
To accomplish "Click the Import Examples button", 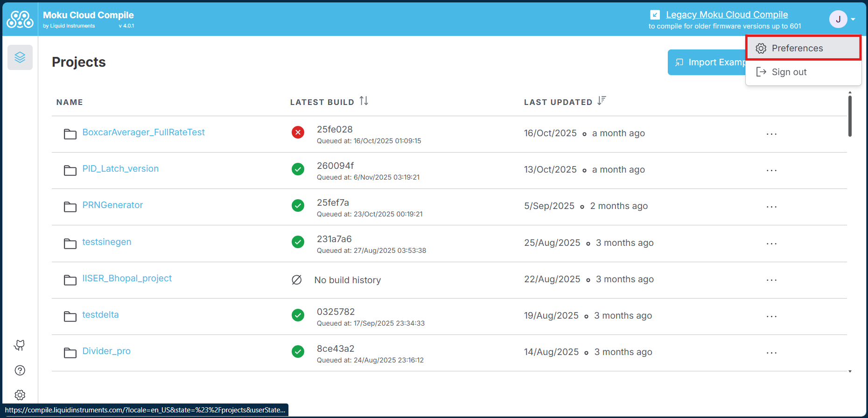I will (707, 63).
